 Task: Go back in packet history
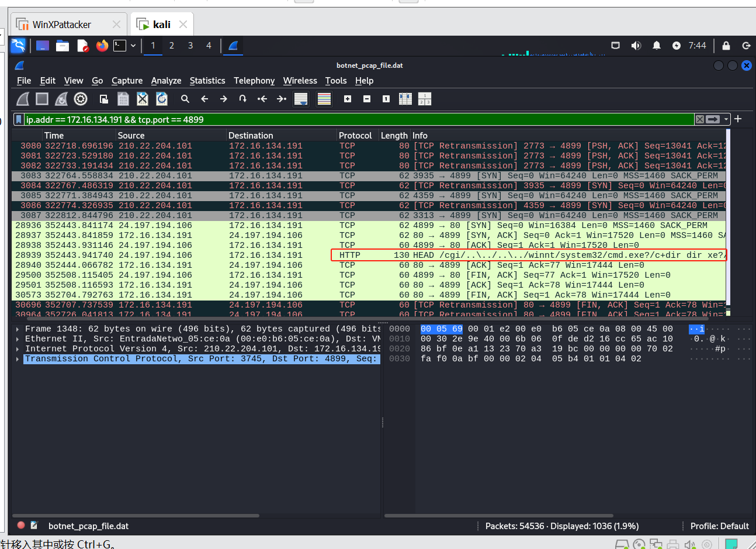(x=204, y=99)
